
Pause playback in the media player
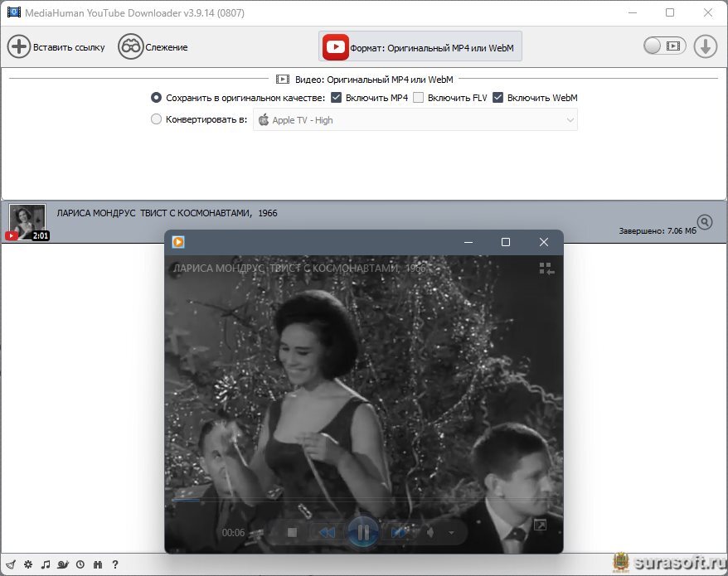click(x=363, y=532)
